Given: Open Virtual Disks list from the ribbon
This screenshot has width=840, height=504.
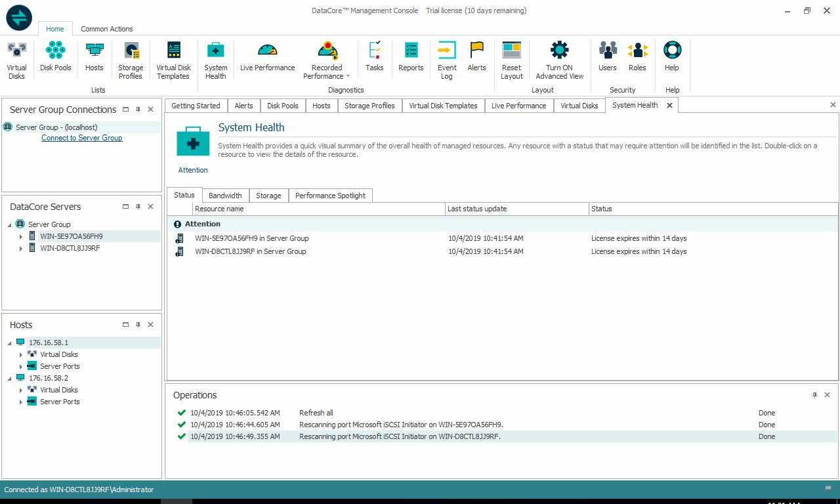Looking at the screenshot, I should click(16, 60).
